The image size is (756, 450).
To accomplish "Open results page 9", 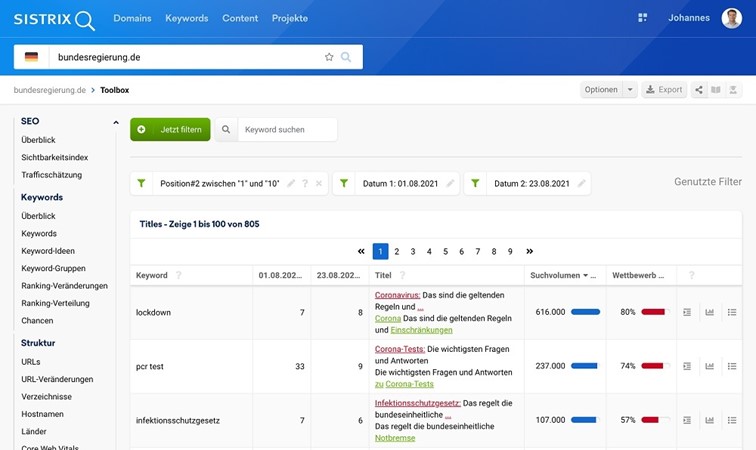I will (x=510, y=251).
